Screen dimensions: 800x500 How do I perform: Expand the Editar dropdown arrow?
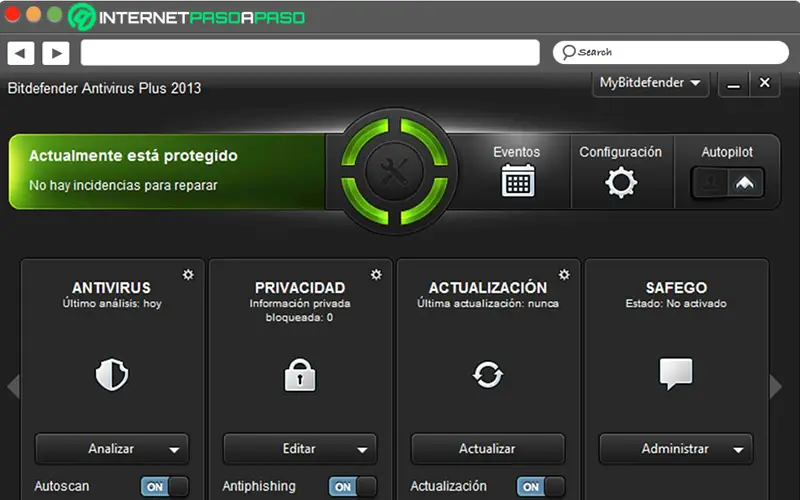(362, 450)
